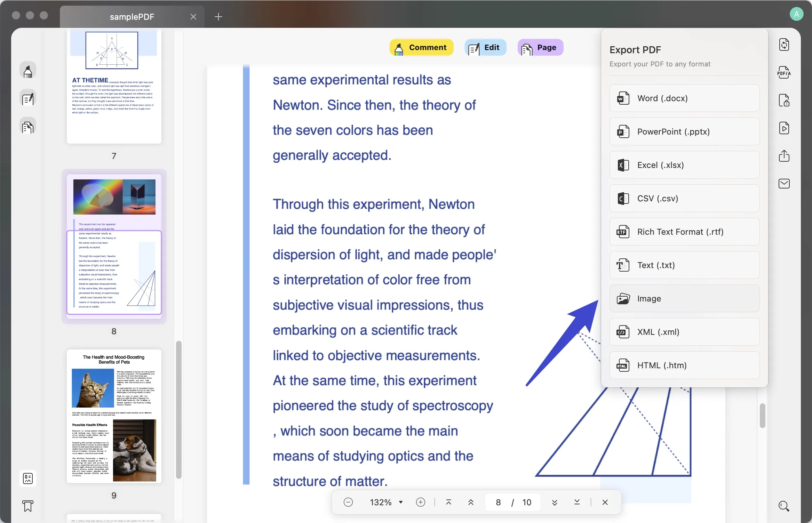The image size is (812, 523).
Task: Open the PDF/A conversion icon
Action: click(x=784, y=73)
